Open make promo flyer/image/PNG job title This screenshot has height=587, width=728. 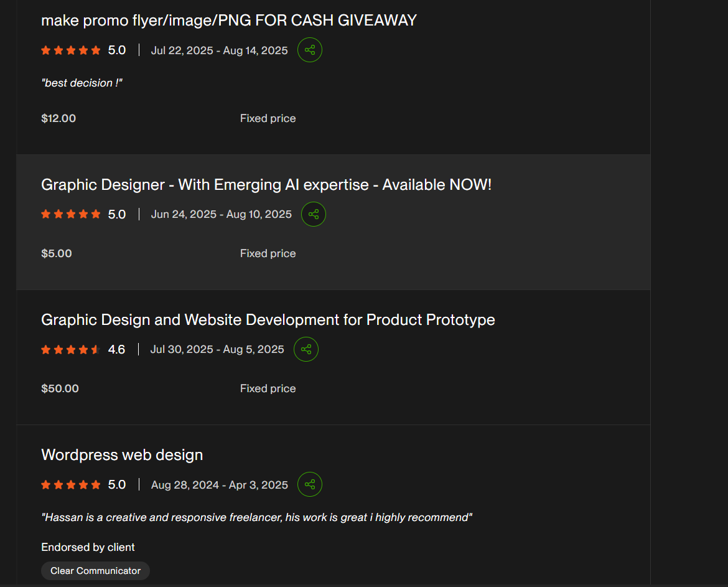[229, 21]
